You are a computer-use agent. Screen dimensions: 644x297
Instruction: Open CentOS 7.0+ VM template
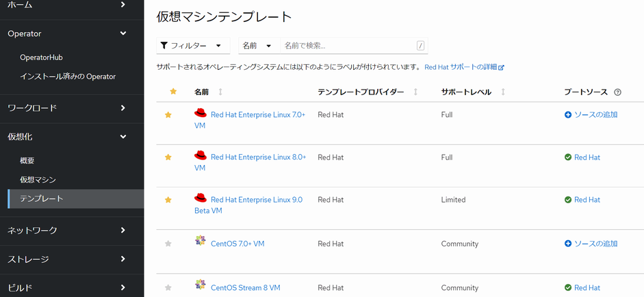click(237, 244)
